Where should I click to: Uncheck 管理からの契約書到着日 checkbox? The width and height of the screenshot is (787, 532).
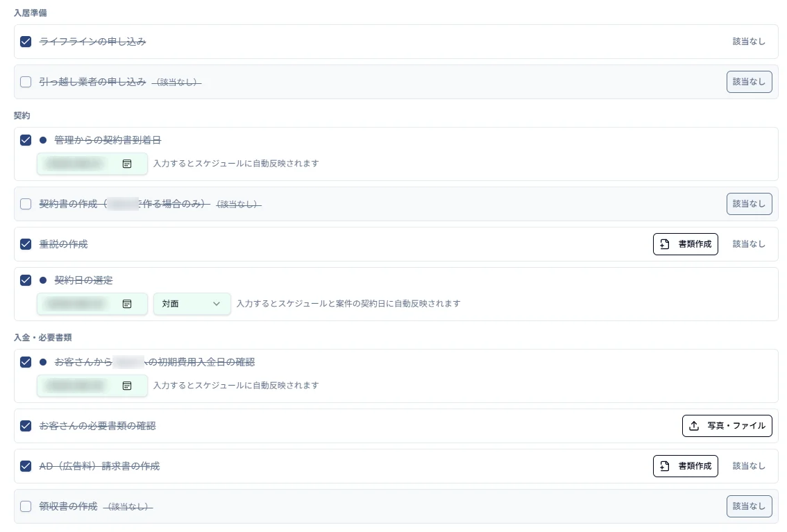pyautogui.click(x=26, y=140)
